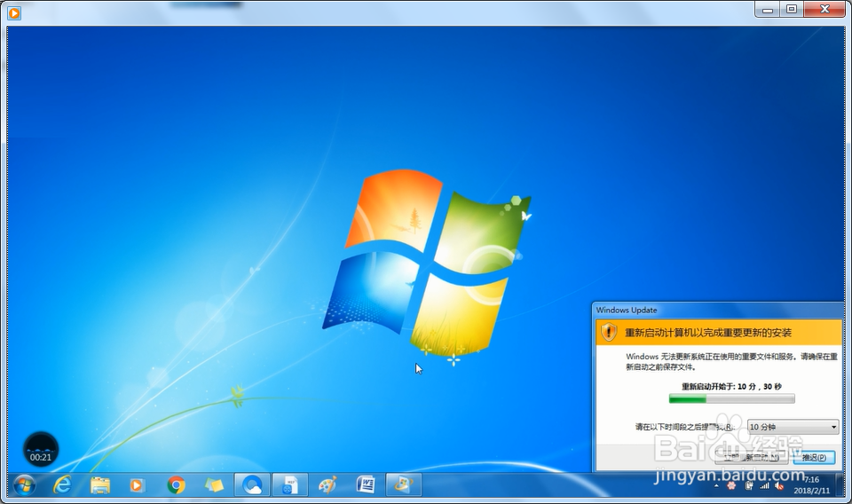The width and height of the screenshot is (852, 504).
Task: Show hidden system tray icons arrow
Action: [x=716, y=486]
